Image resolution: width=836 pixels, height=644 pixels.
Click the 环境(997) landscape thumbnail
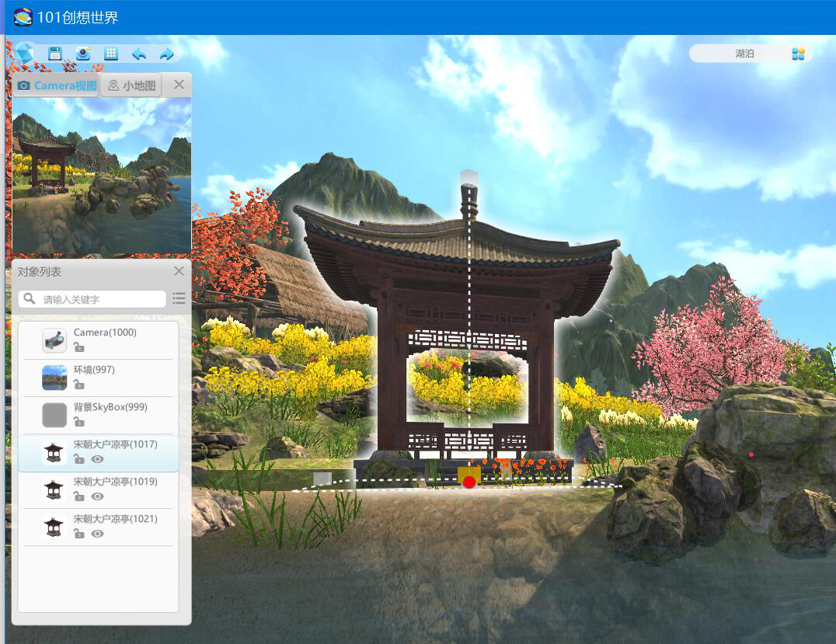coord(54,378)
